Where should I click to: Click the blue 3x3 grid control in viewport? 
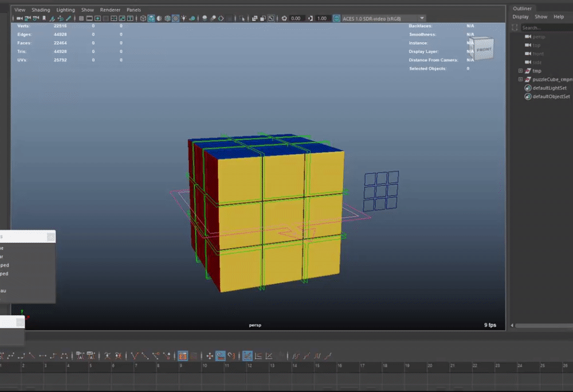click(381, 191)
